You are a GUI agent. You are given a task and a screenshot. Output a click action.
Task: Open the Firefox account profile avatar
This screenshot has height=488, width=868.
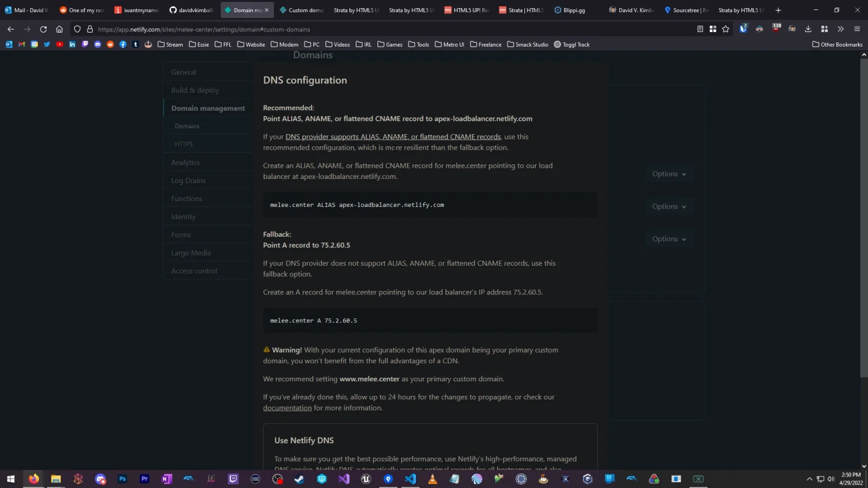click(792, 29)
